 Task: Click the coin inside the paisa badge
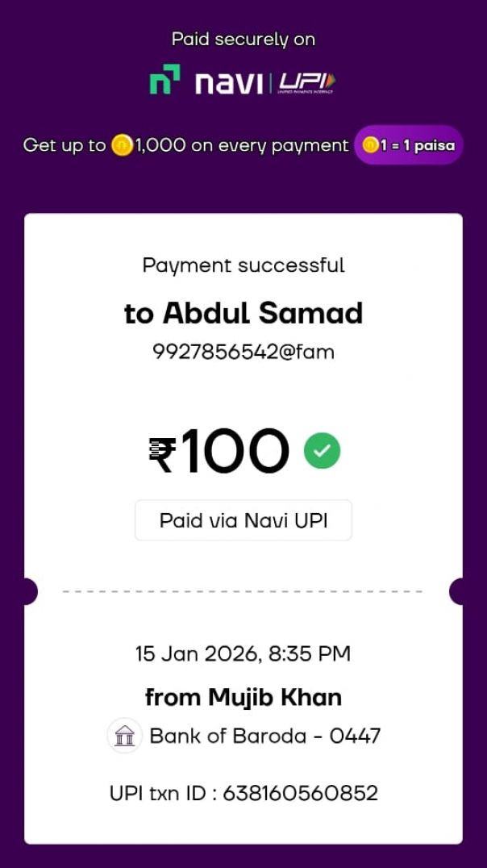point(370,146)
